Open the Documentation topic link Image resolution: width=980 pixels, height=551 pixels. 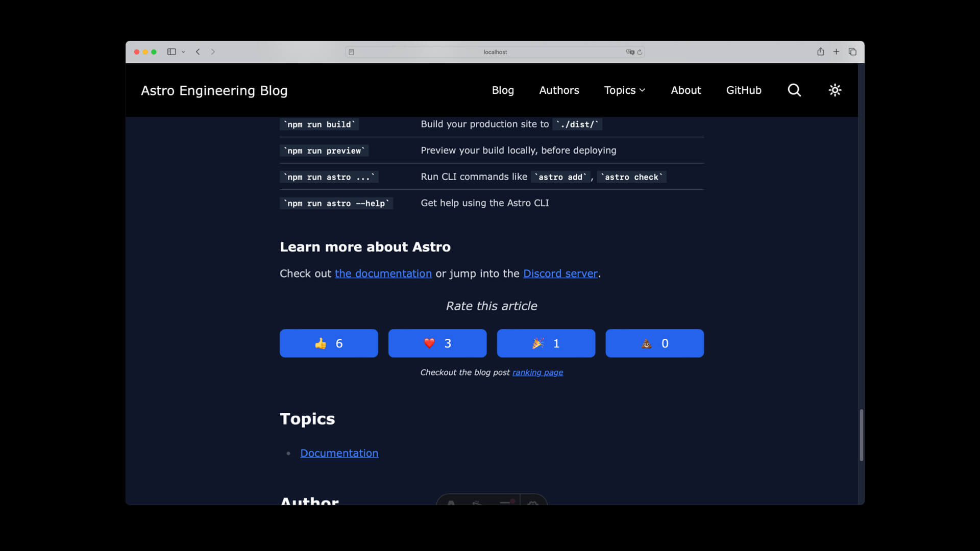point(339,453)
